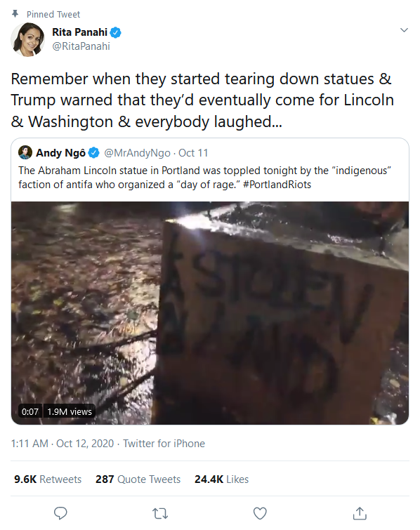Viewport: 420px width, 530px height.
Task: View the 9.6K Retweets list
Action: click(x=48, y=479)
